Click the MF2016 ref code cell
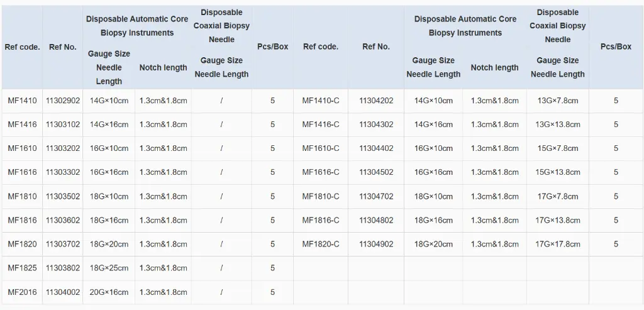This screenshot has height=310, width=644. pos(22,292)
